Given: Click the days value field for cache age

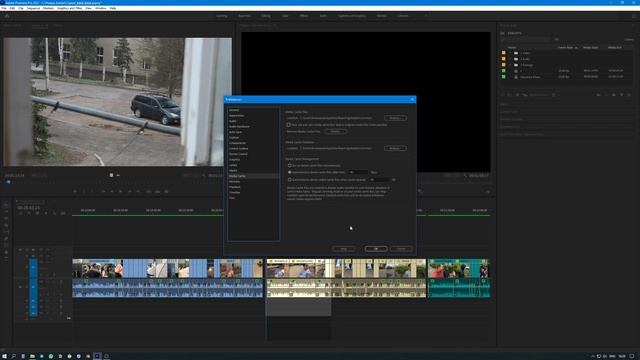Looking at the screenshot, I should tap(358, 172).
